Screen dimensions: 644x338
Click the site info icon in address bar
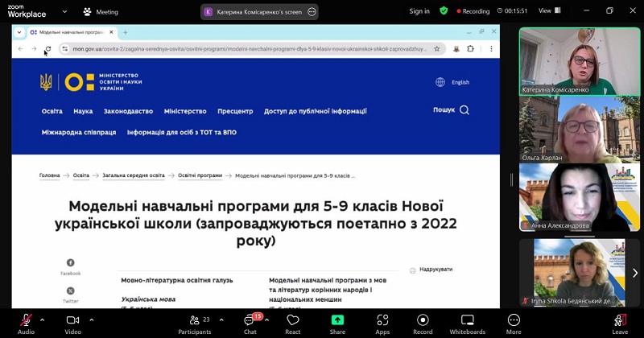64,49
